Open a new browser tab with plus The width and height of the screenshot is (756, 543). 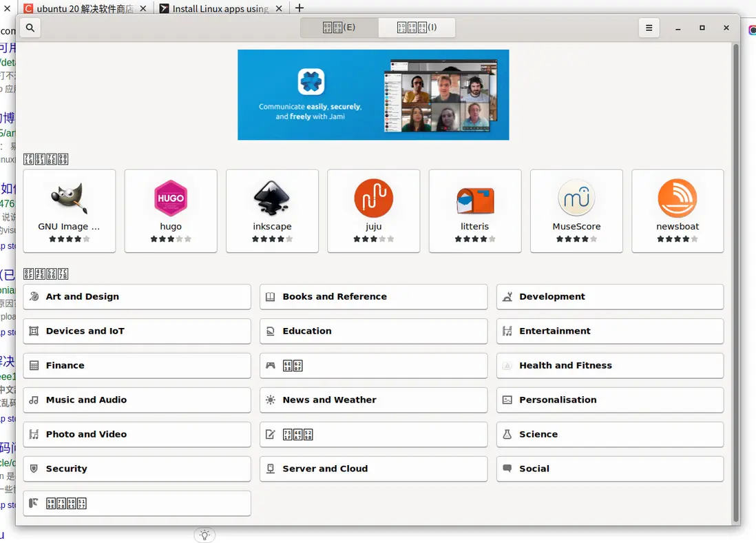300,8
